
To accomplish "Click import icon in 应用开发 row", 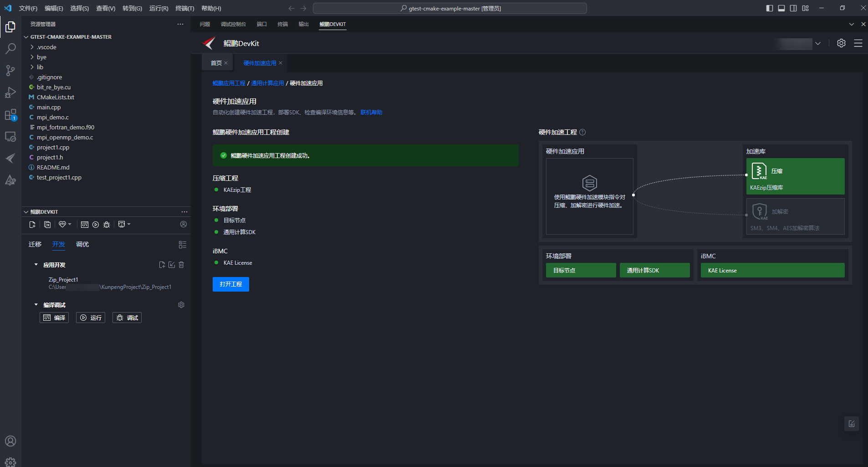I will [x=172, y=265].
